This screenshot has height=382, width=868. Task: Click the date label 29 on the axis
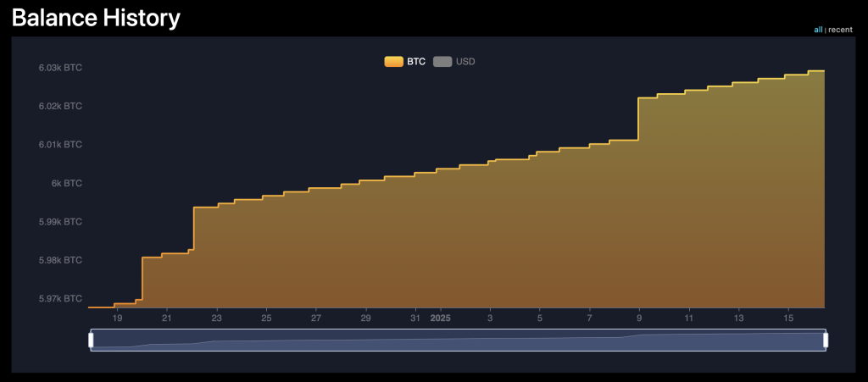coord(366,318)
